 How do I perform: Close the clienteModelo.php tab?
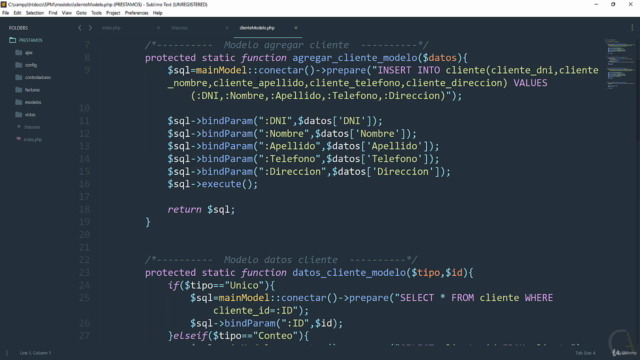click(296, 28)
